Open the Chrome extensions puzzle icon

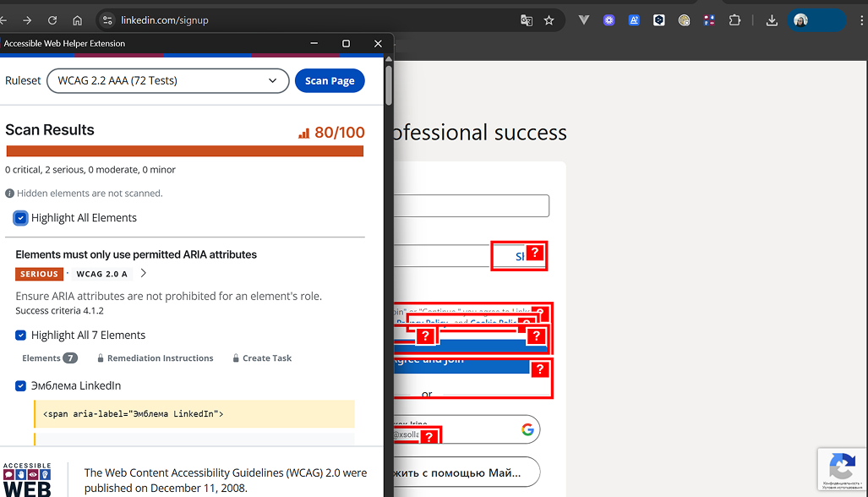(x=734, y=20)
